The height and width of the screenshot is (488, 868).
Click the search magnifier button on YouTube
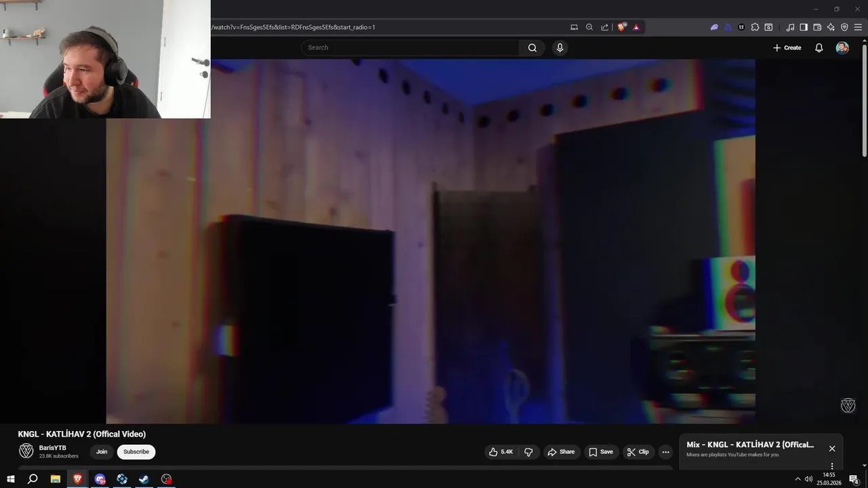click(532, 47)
